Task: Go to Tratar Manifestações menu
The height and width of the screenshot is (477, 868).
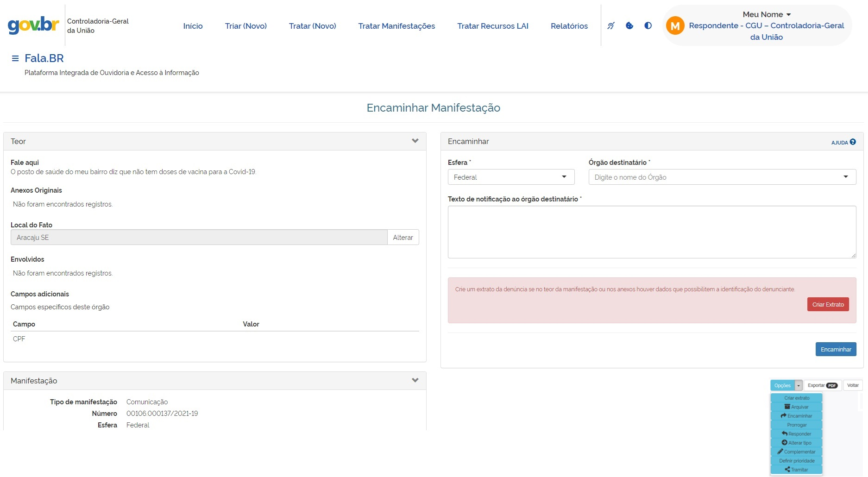Action: point(396,26)
